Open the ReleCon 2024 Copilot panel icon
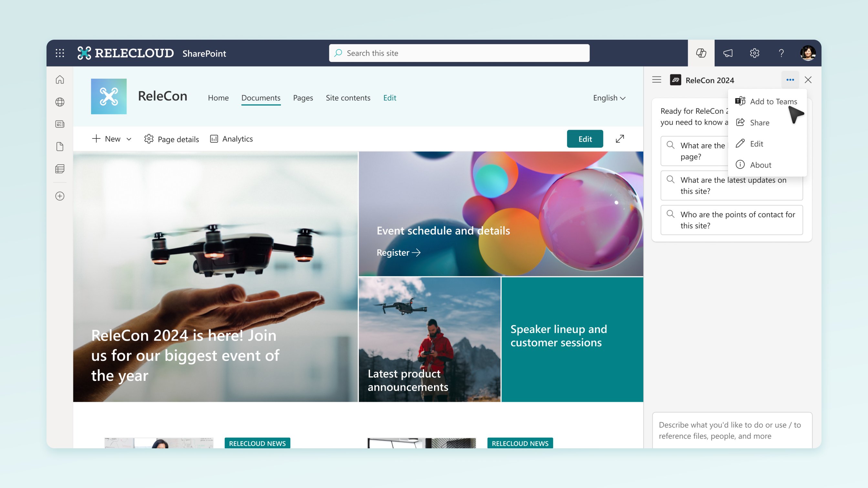Image resolution: width=868 pixels, height=488 pixels. point(676,79)
